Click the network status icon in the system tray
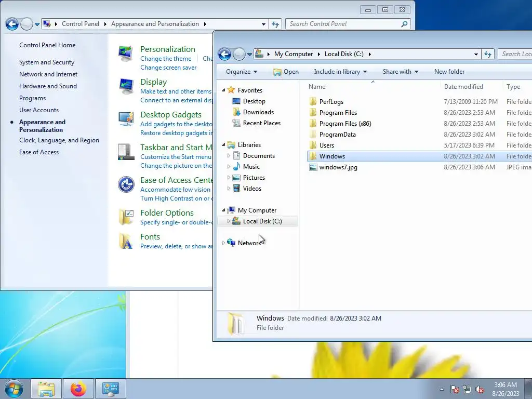Image resolution: width=532 pixels, height=399 pixels. point(467,389)
